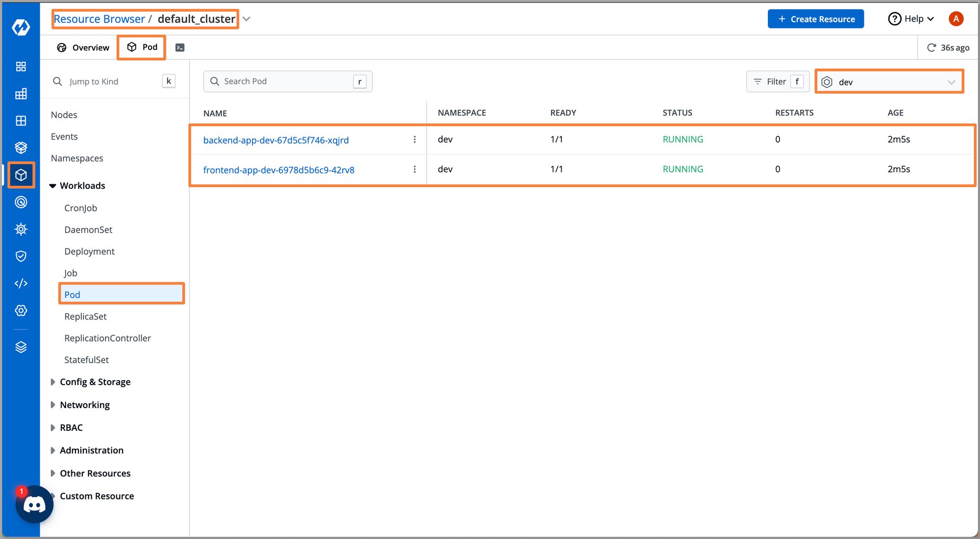Screen dimensions: 980x539
Task: Click the Pod workload icon in tab bar
Action: tap(132, 47)
